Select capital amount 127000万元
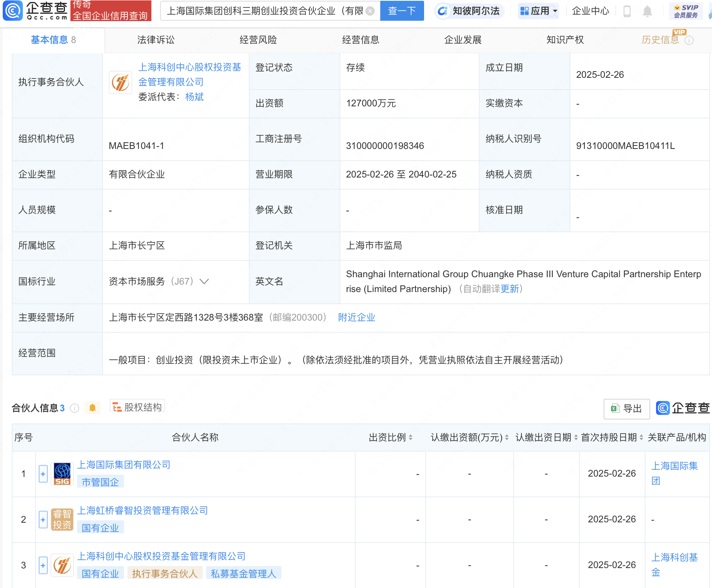712x588 pixels. (x=371, y=103)
